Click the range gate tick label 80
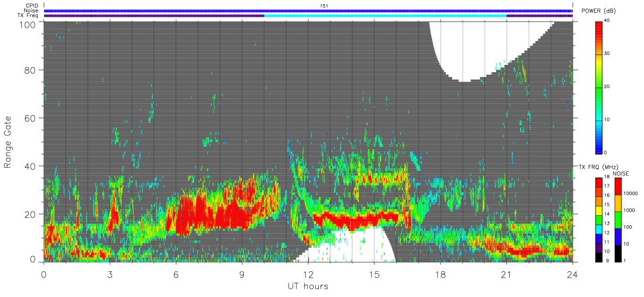Viewport: 644px width, 297px height. click(30, 70)
